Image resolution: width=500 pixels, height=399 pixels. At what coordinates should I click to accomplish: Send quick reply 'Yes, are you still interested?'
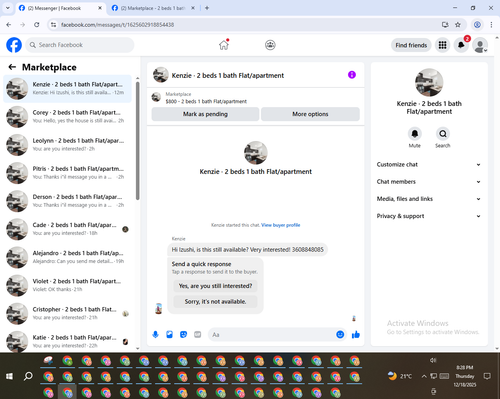tap(215, 286)
